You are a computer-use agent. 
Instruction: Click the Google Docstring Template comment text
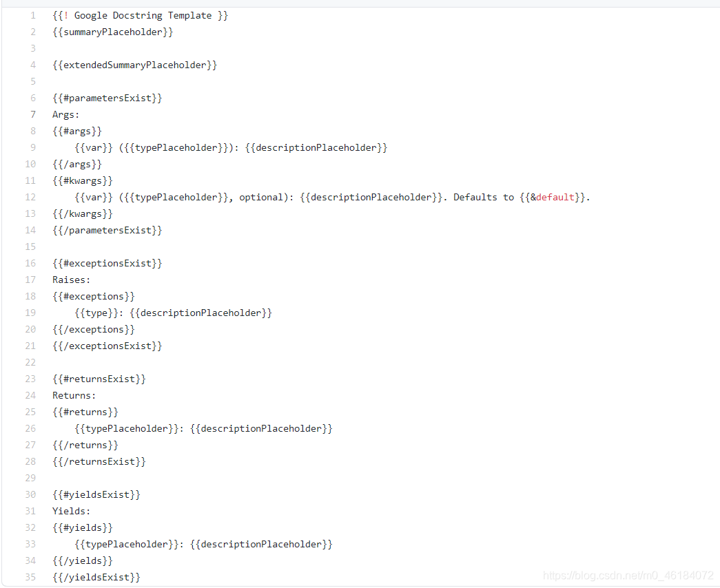click(x=138, y=15)
